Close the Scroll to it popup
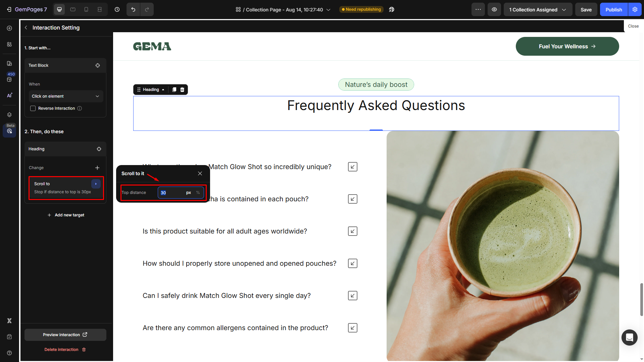 (200, 173)
